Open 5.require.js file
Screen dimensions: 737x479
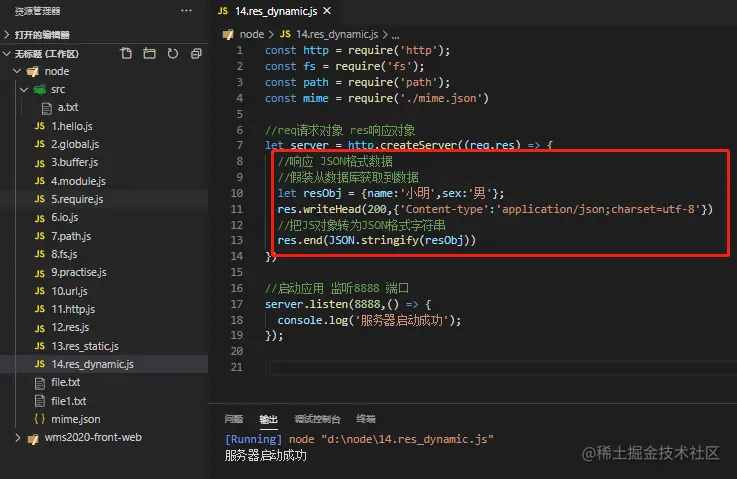[x=78, y=199]
